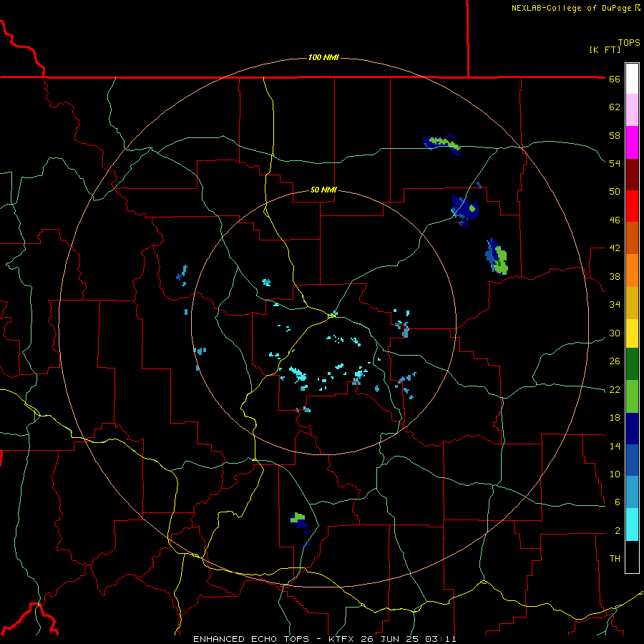The image size is (644, 644).
Task: Click the [K FT] units label
Action: 605,49
